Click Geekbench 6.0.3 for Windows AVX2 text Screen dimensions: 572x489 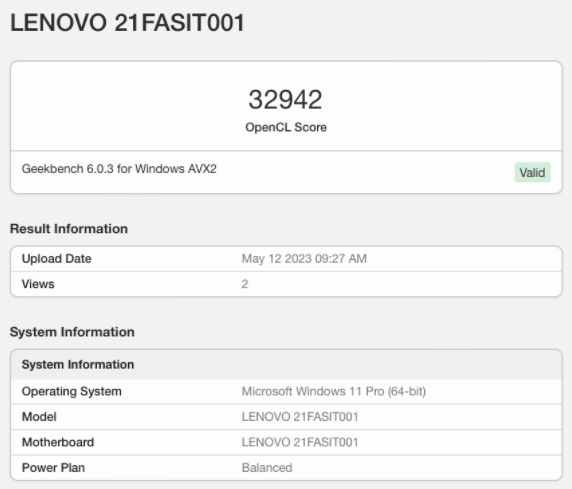pos(119,169)
